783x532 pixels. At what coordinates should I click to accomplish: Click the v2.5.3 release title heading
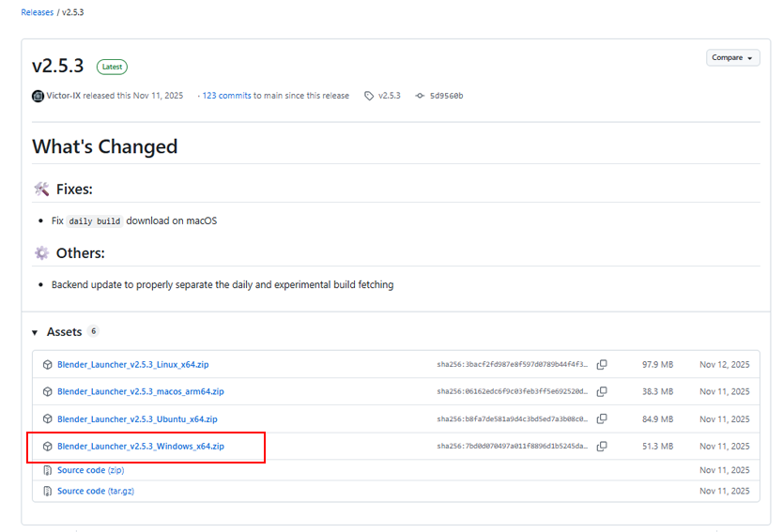coord(58,66)
